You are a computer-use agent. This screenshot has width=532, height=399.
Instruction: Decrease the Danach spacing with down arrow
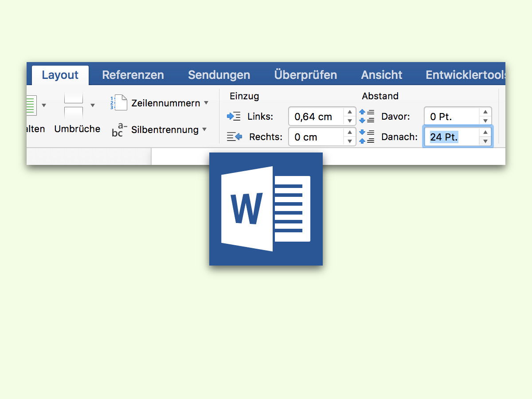coord(485,141)
